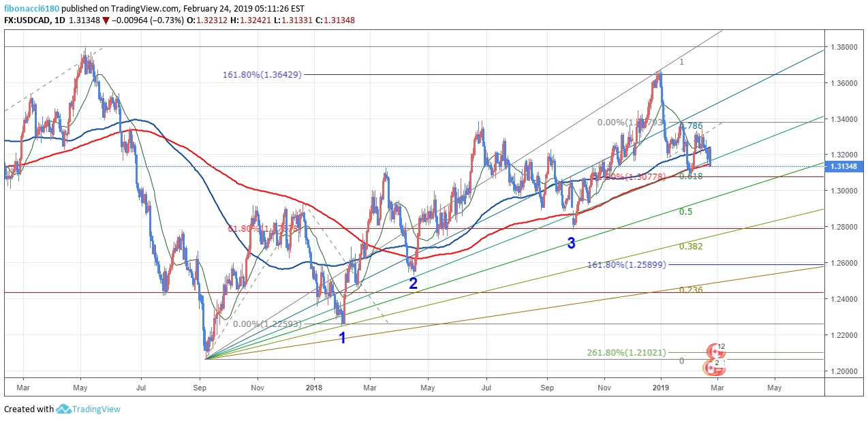Click the 161.80%(1.25899) Fibonacci extension label
868x421 pixels.
626,264
